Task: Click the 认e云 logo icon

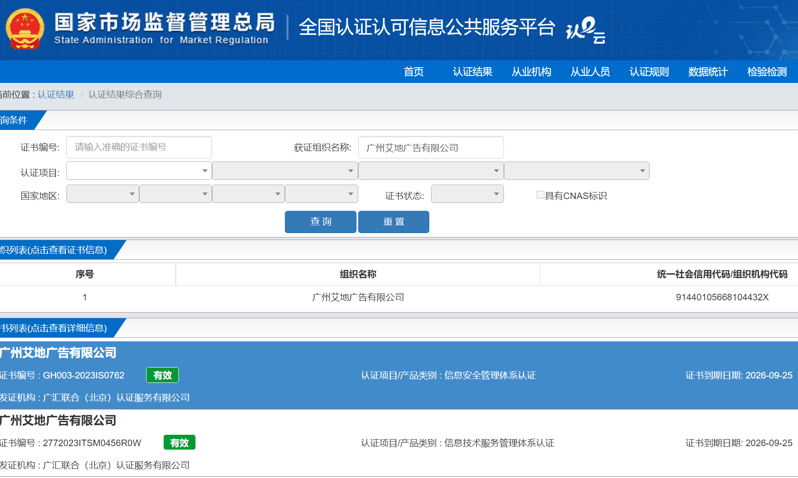Action: pos(586,30)
